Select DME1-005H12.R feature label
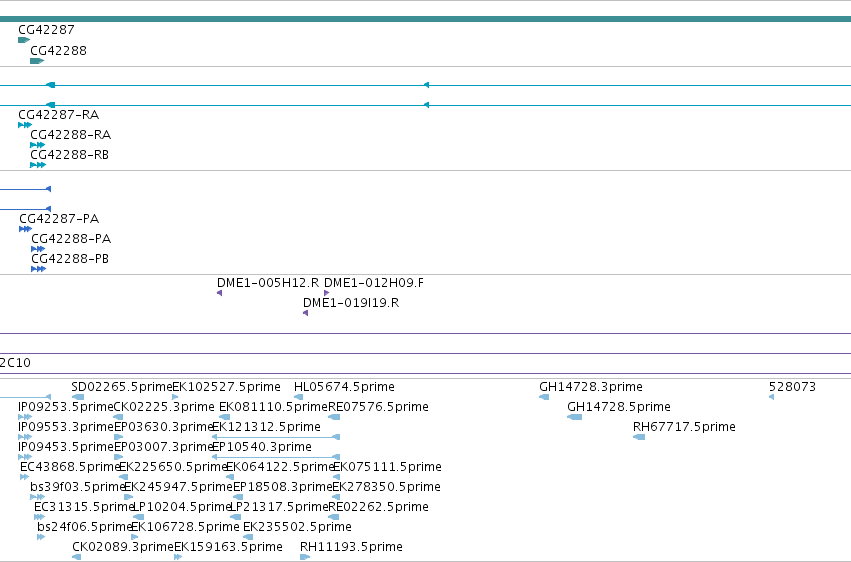The image size is (851, 562). click(x=268, y=283)
